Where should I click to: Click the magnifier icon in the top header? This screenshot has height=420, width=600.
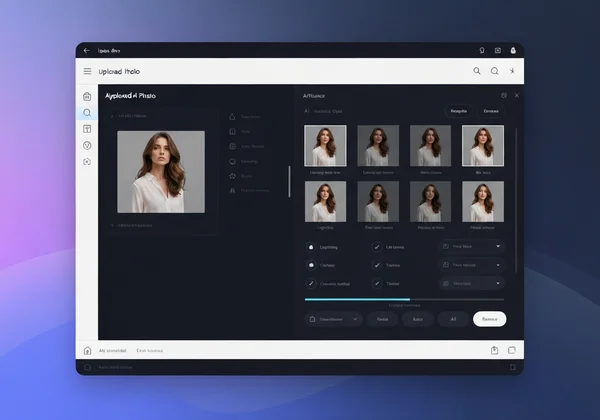tap(477, 71)
